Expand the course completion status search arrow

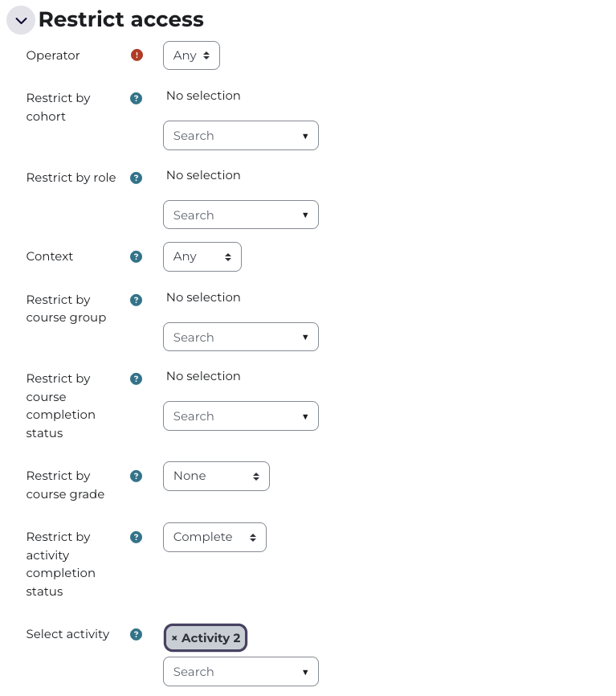pos(305,416)
